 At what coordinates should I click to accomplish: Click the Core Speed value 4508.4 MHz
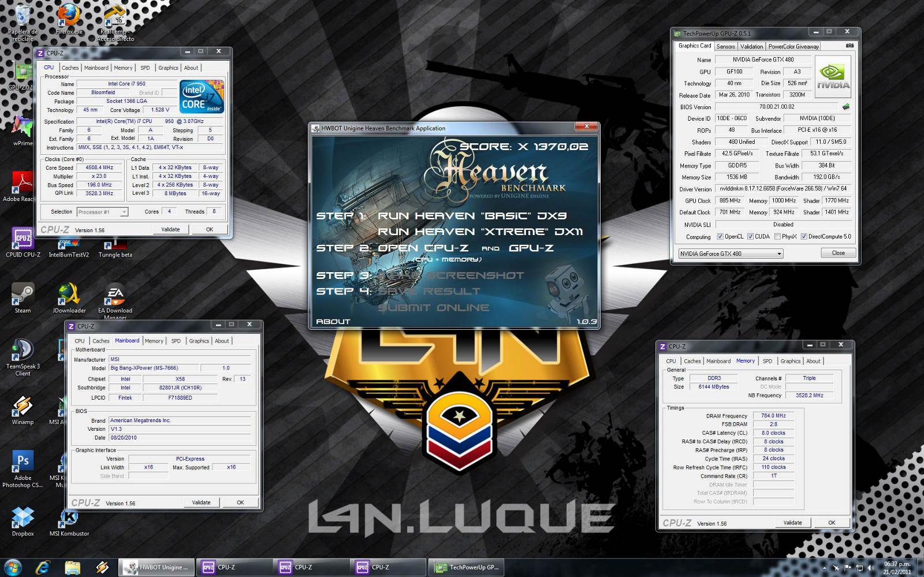point(100,167)
